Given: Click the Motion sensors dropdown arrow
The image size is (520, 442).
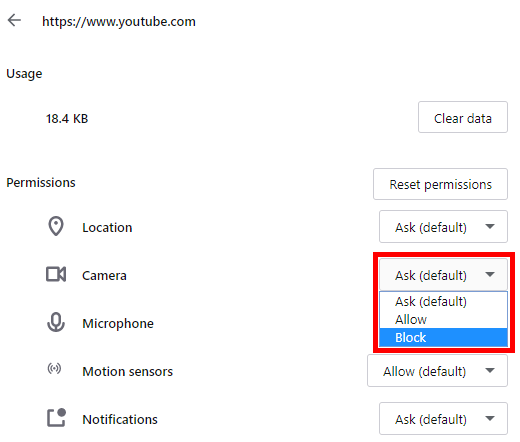Looking at the screenshot, I should click(490, 371).
